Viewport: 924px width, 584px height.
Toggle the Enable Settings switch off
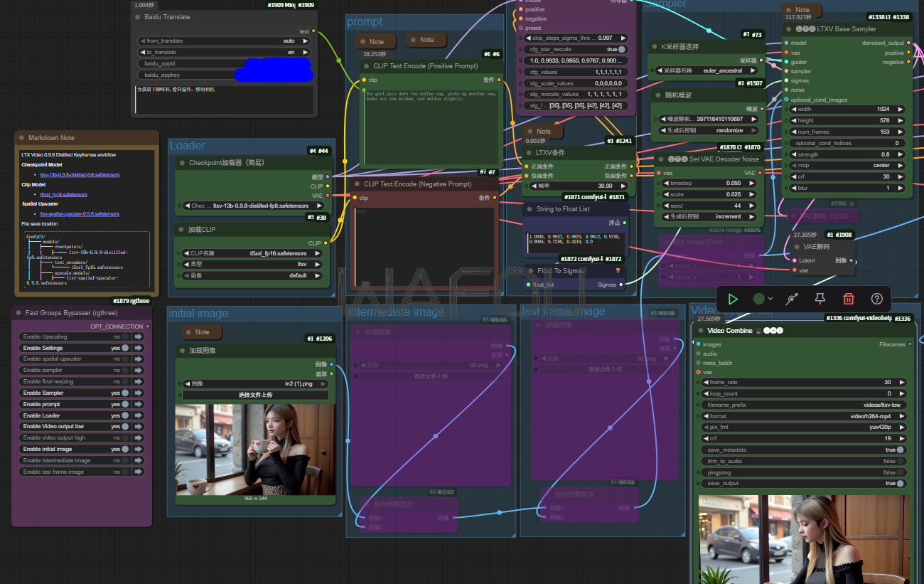125,348
